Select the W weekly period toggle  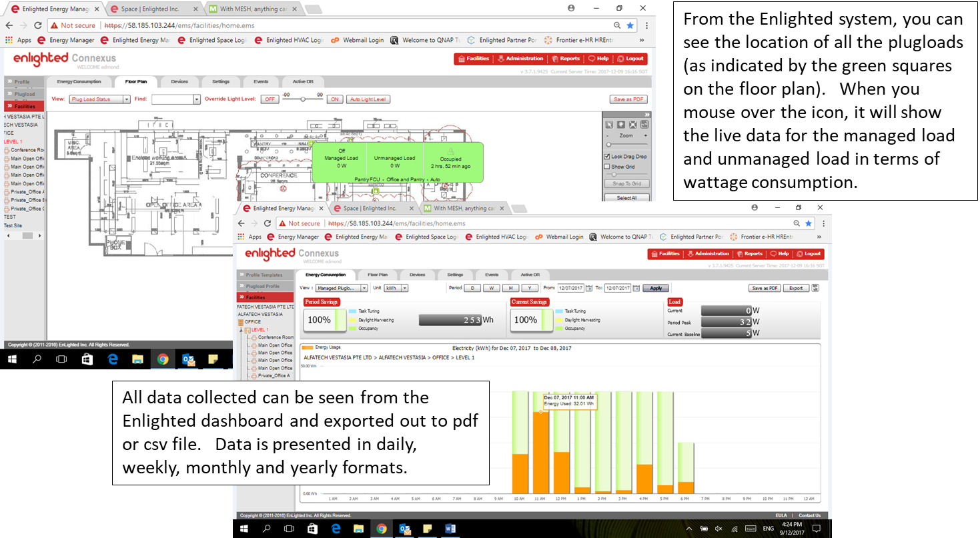tap(491, 288)
